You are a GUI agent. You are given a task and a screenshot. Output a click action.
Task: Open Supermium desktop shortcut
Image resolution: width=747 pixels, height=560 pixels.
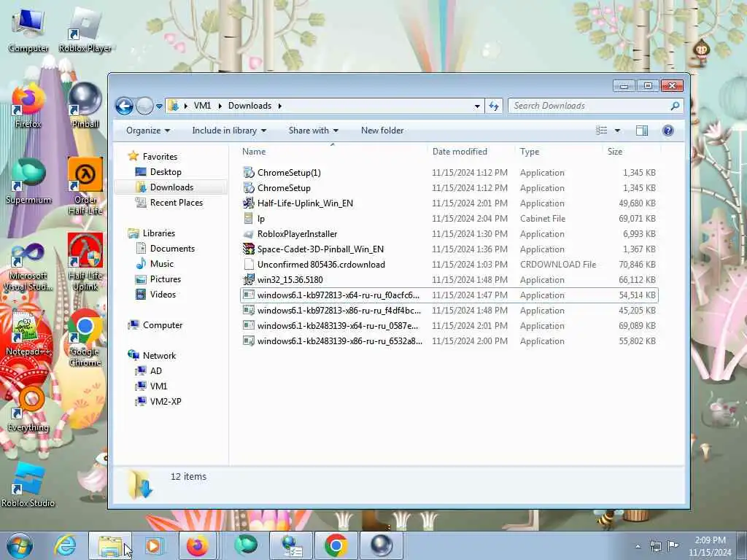coord(28,182)
